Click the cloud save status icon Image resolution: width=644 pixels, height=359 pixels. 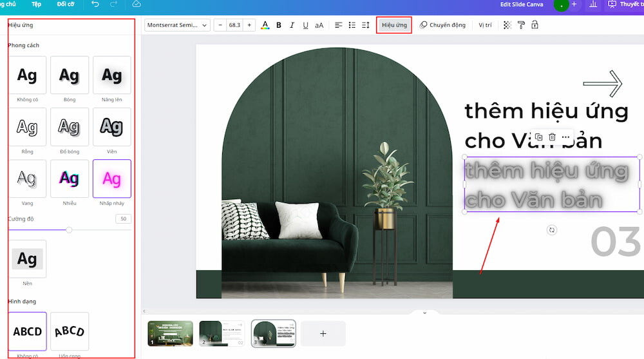pyautogui.click(x=137, y=4)
